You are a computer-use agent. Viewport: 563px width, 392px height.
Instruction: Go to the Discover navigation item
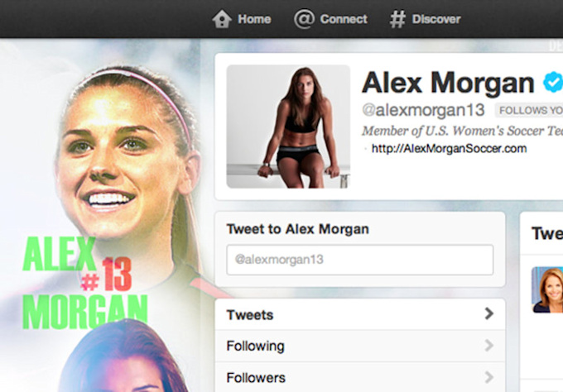point(425,19)
